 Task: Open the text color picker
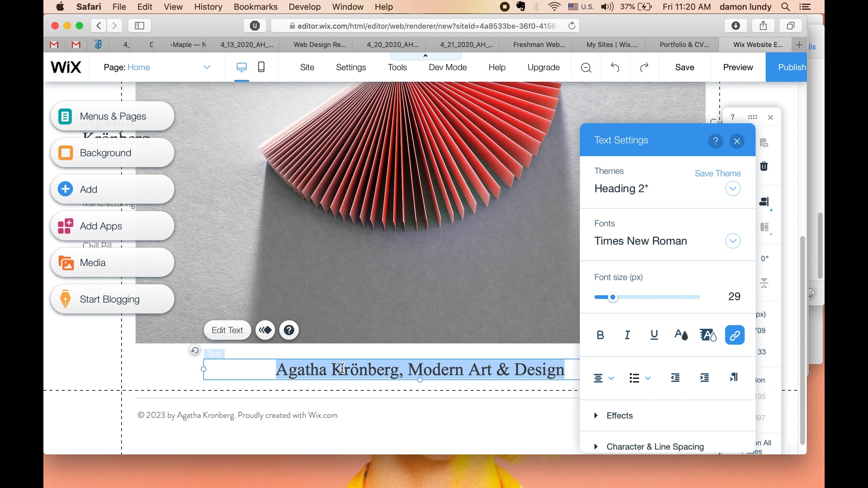point(681,335)
